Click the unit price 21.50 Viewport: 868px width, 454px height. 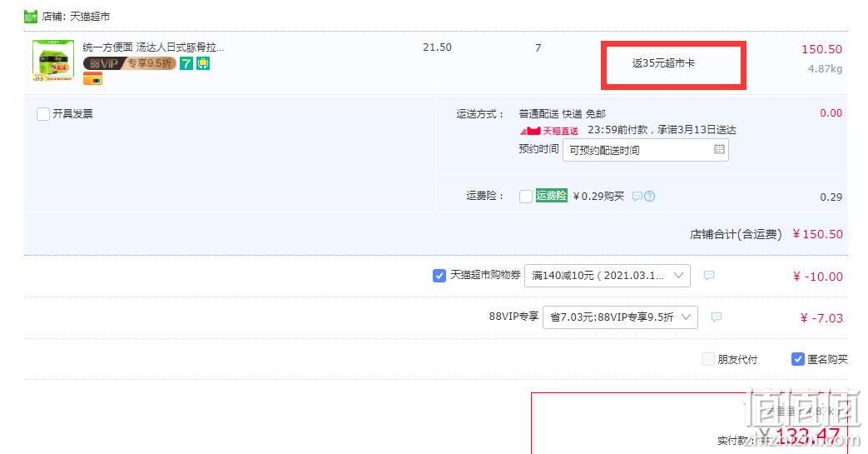pos(437,47)
